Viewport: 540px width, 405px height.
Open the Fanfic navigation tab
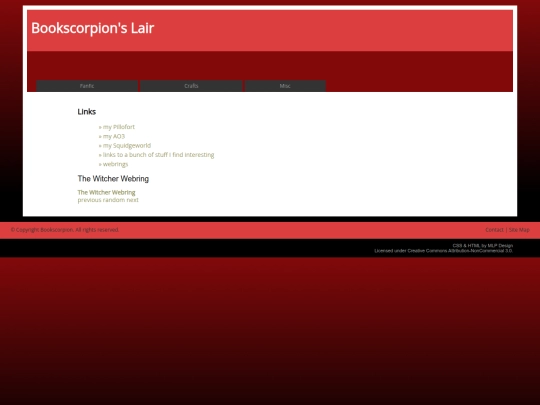click(x=87, y=86)
